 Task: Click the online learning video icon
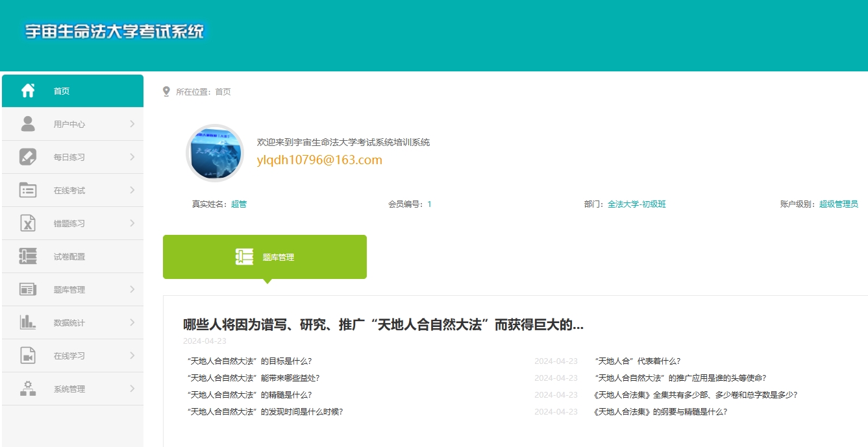28,356
